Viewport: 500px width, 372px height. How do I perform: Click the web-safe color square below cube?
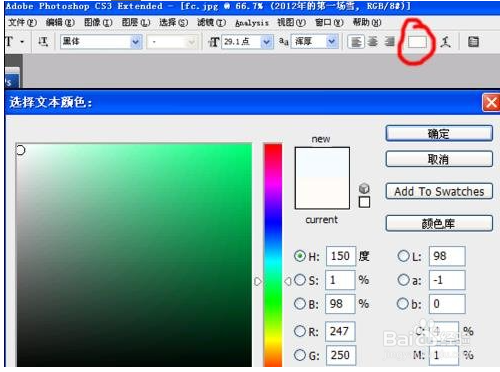364,202
